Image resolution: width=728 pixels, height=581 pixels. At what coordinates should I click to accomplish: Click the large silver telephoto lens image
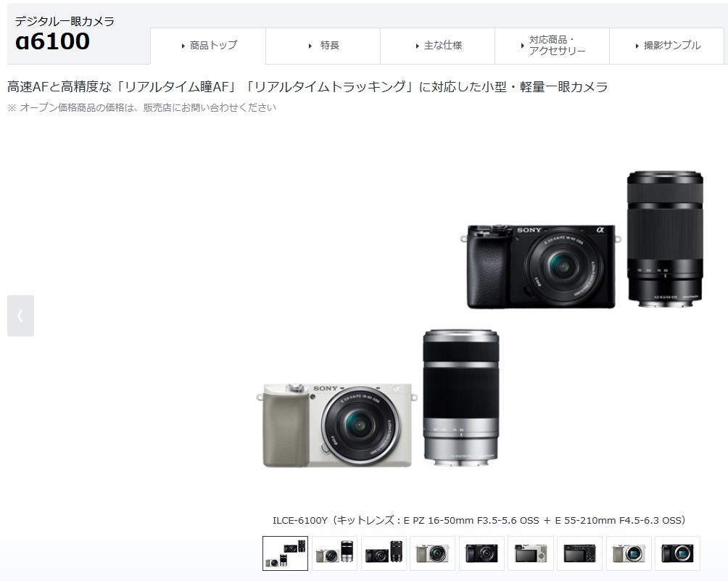coord(461,397)
